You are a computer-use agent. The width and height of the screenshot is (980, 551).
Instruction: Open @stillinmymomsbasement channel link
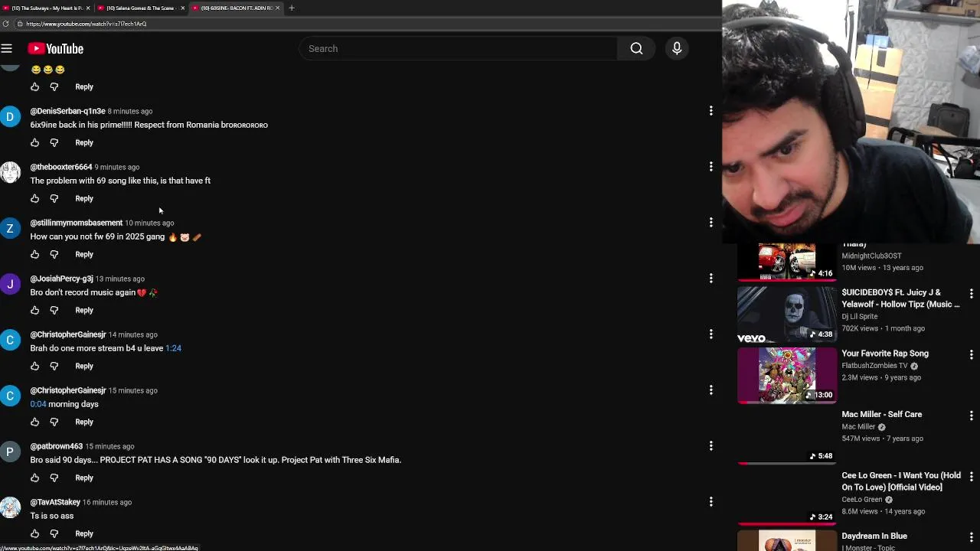(x=76, y=223)
